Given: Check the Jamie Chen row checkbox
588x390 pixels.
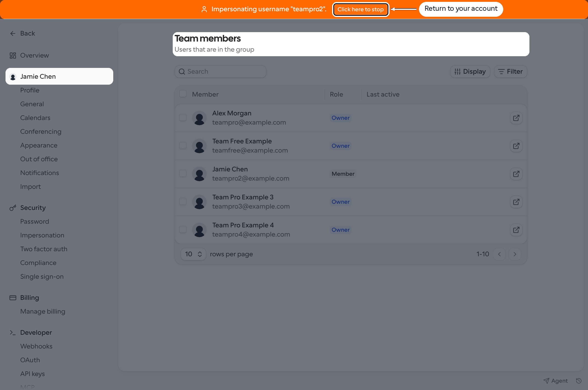Looking at the screenshot, I should pyautogui.click(x=183, y=173).
